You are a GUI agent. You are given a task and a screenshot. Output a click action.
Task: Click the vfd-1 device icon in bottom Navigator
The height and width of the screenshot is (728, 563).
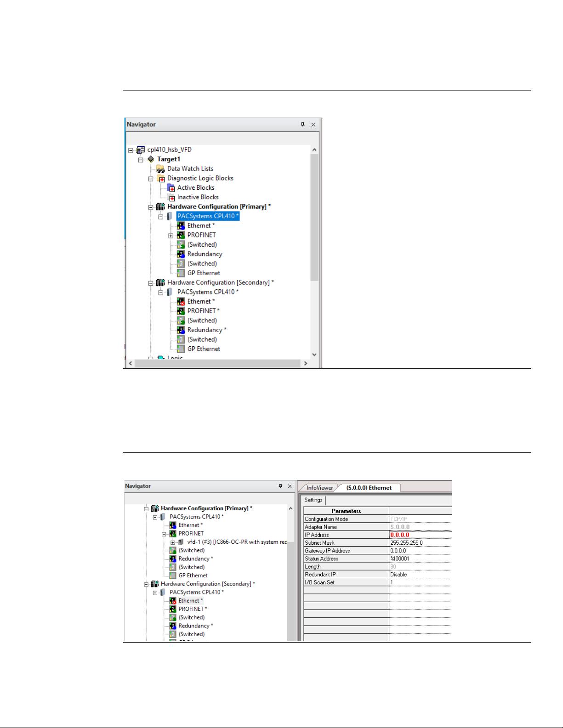[181, 542]
